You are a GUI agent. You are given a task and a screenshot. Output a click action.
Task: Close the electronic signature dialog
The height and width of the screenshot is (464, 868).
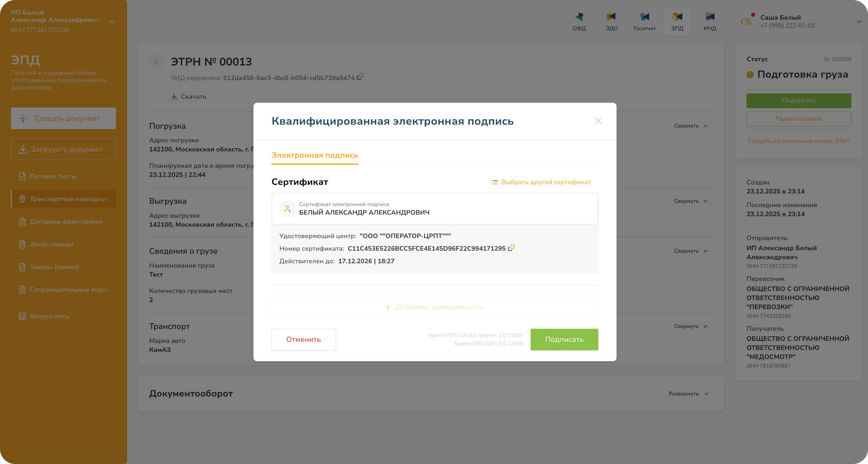point(598,121)
